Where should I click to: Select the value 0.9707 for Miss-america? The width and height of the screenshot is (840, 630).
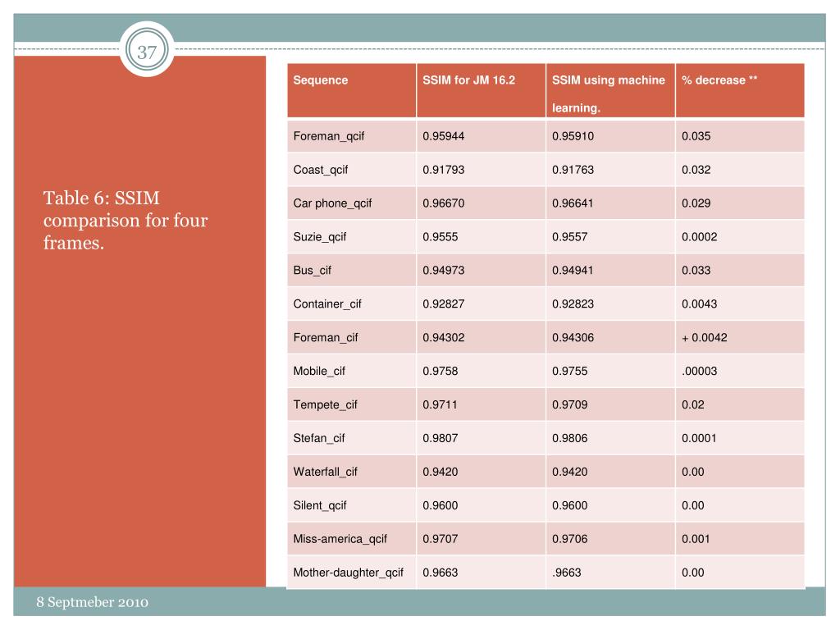point(441,539)
